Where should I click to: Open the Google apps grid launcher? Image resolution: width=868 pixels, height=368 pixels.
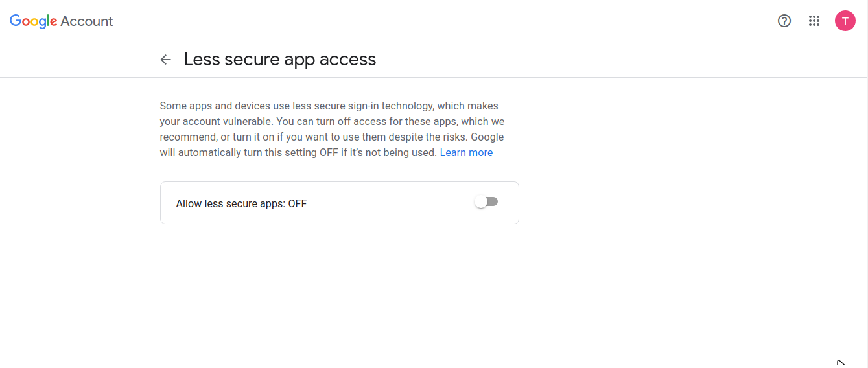point(814,21)
